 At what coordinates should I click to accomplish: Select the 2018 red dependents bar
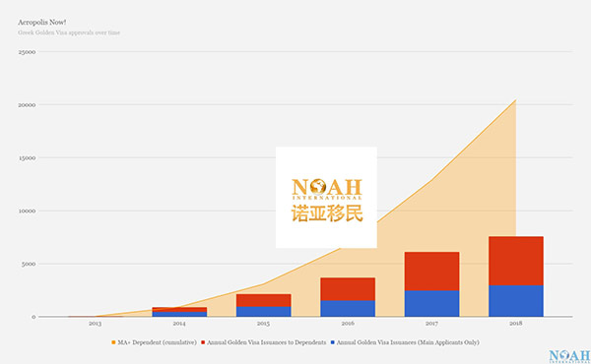click(x=515, y=261)
